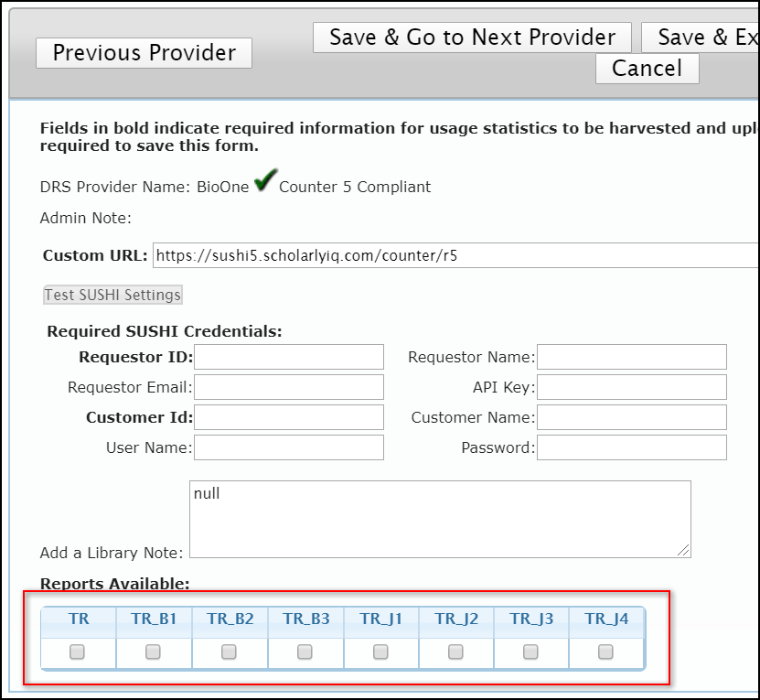Click into the Requestor ID field
The image size is (760, 700).
[x=289, y=357]
